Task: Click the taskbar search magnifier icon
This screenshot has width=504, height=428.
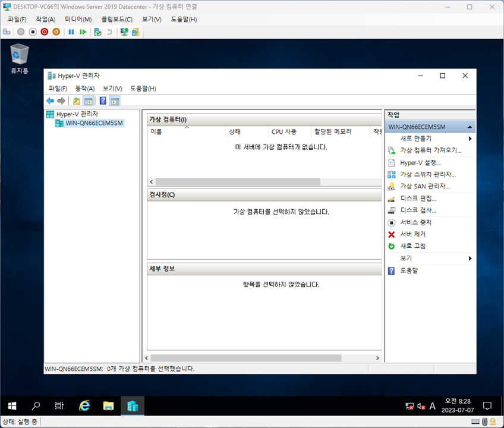Action: click(x=36, y=406)
